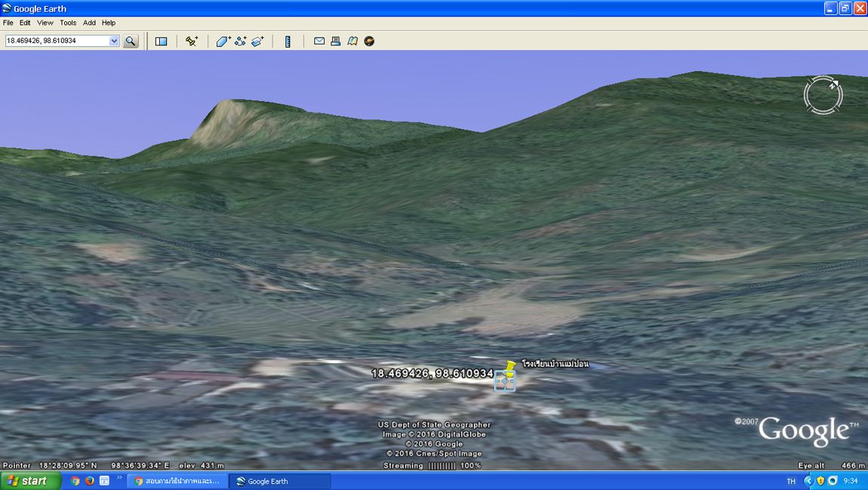Image resolution: width=868 pixels, height=490 pixels.
Task: Choose the Add Image Overlay tool
Action: click(258, 42)
